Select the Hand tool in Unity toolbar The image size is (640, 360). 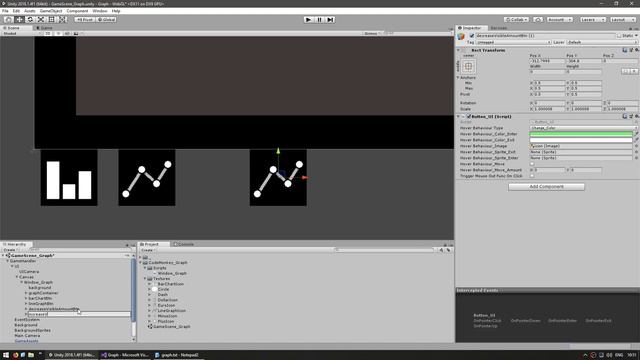(x=8, y=20)
